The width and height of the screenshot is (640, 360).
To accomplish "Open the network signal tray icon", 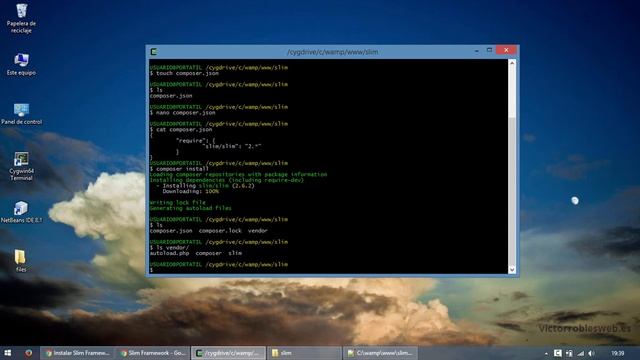I will tap(580, 353).
